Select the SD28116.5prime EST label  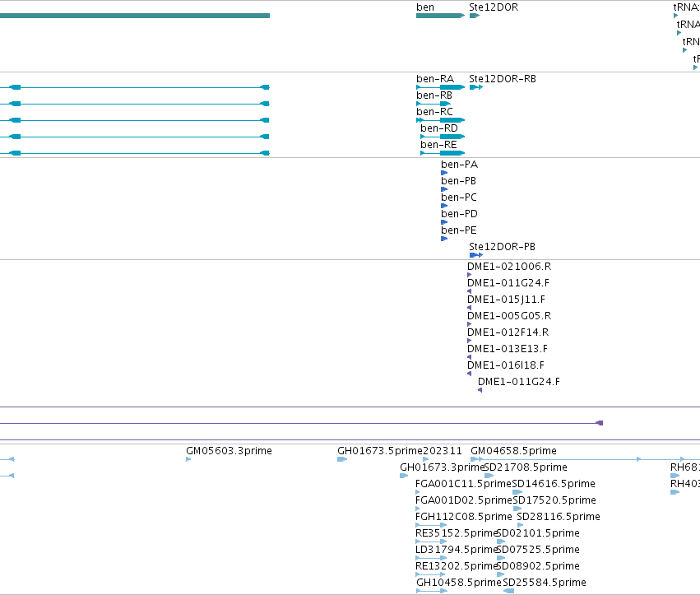point(559,517)
